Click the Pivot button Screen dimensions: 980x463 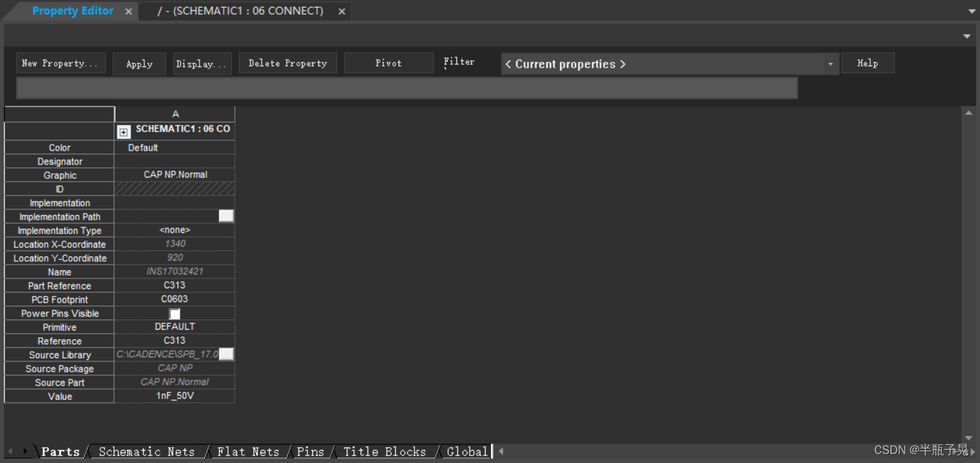click(388, 64)
